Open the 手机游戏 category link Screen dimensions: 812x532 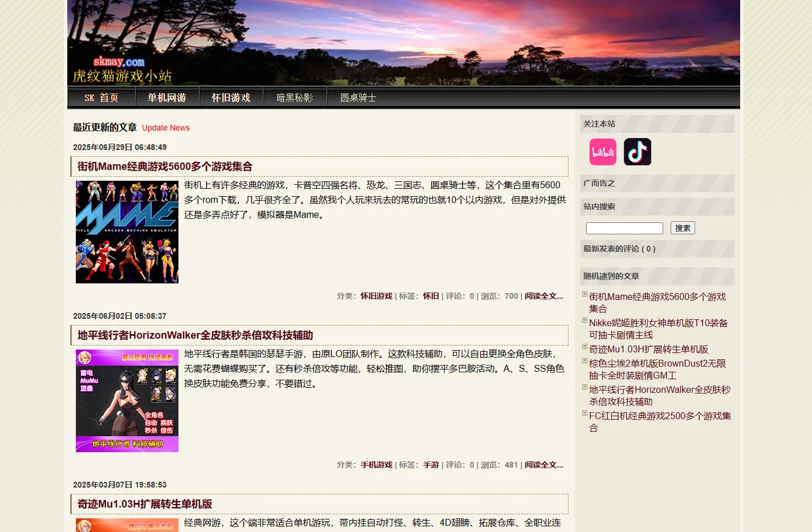click(x=376, y=465)
